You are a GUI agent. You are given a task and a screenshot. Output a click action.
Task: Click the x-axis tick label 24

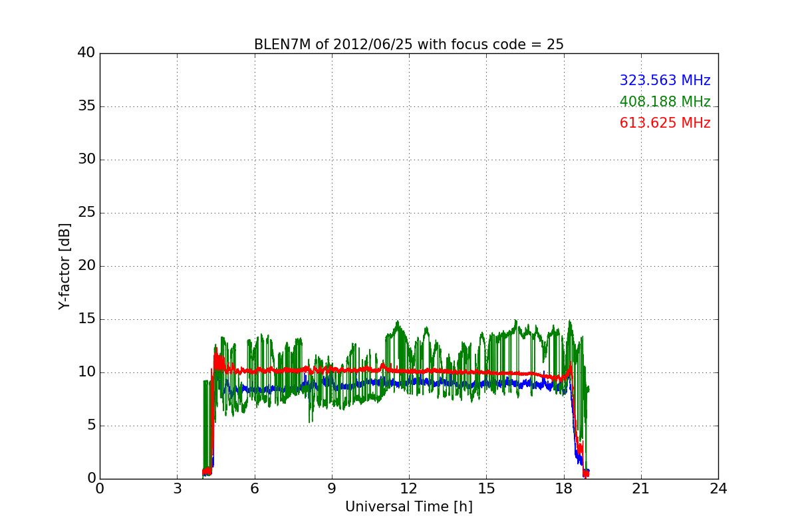coord(718,488)
